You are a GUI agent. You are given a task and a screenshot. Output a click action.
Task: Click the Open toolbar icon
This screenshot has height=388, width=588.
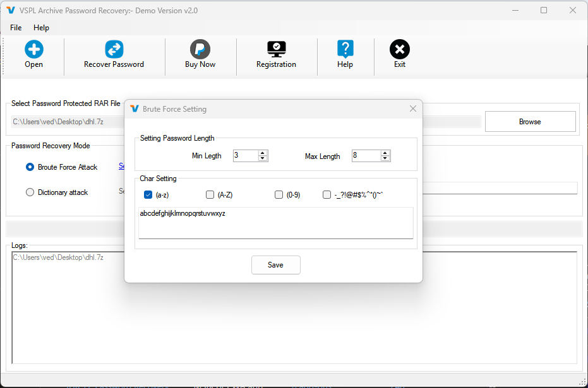coord(33,49)
